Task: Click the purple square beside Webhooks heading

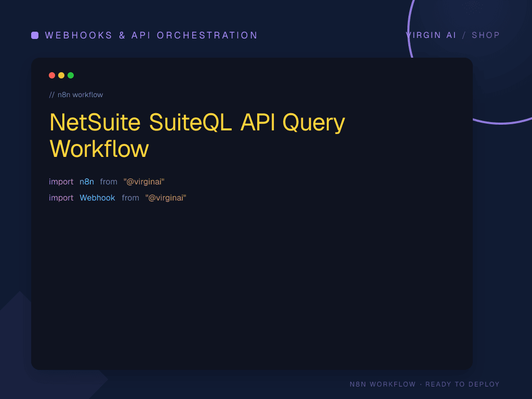Action: [x=35, y=35]
